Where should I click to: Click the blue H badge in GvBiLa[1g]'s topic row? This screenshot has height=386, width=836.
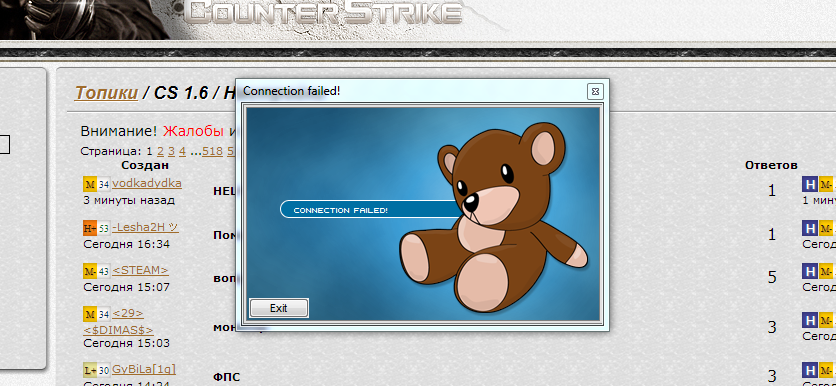click(809, 370)
